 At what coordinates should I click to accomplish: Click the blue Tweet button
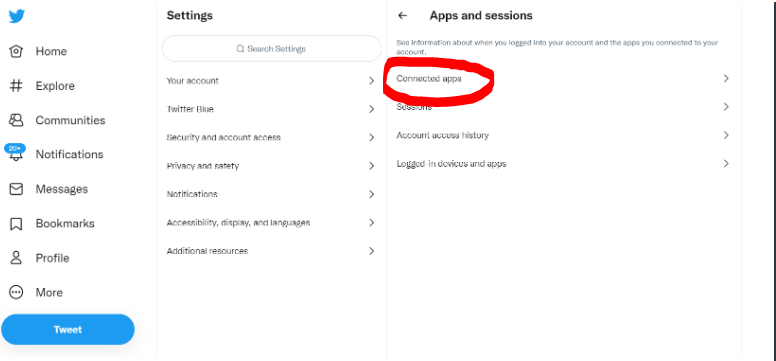tap(68, 329)
